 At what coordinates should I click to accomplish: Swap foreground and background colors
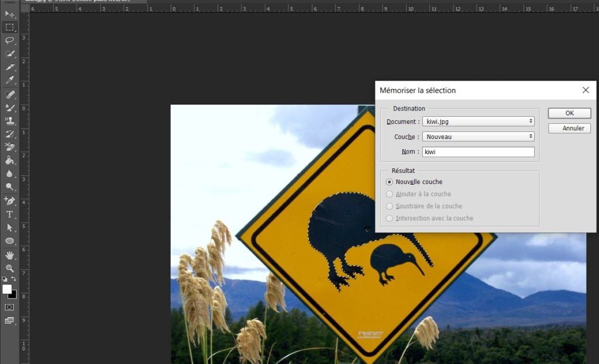pos(13,279)
